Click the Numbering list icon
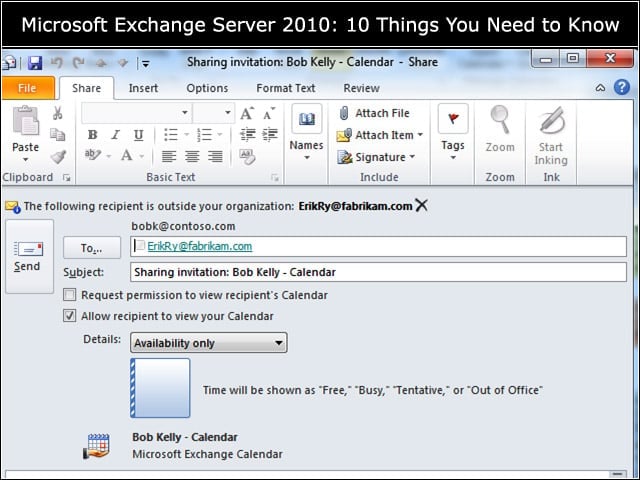 (x=204, y=135)
